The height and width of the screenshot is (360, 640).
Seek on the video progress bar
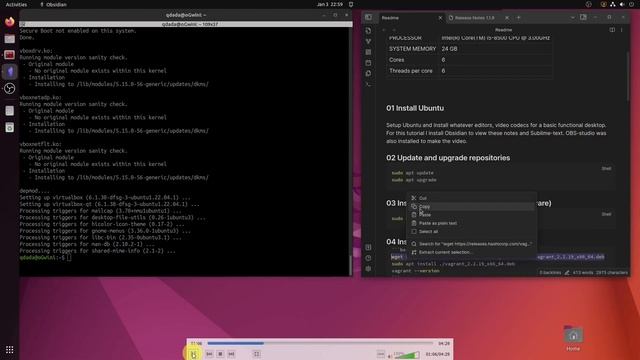pyautogui.click(x=320, y=344)
